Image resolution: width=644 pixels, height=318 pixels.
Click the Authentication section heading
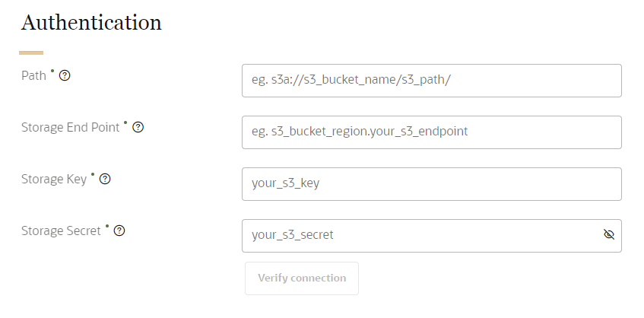pos(91,23)
